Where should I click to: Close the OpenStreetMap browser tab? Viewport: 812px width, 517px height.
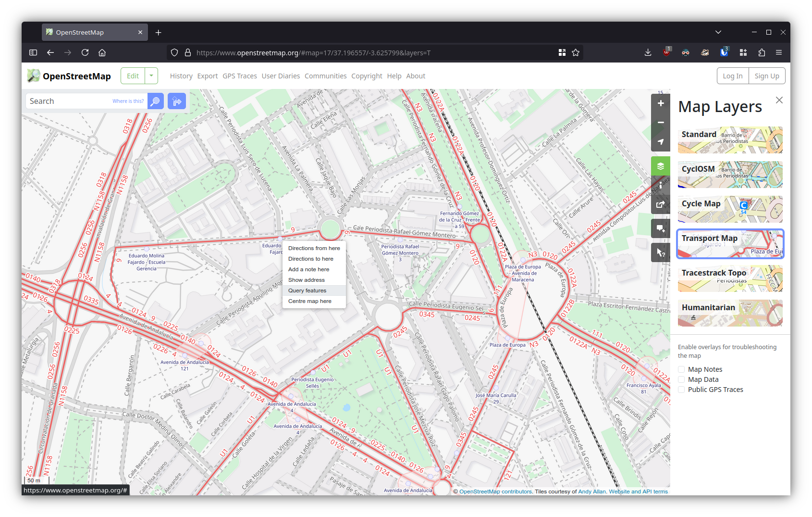pyautogui.click(x=140, y=32)
